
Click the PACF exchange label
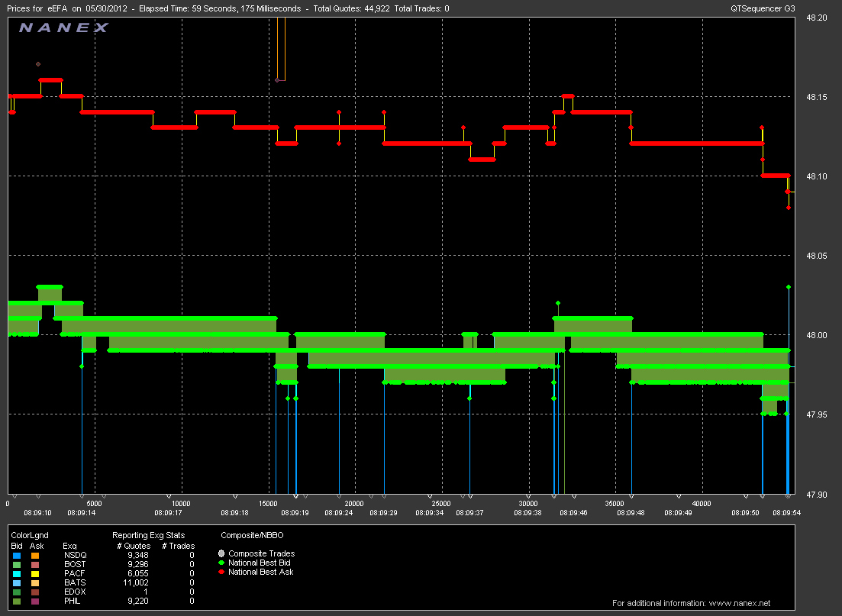click(x=74, y=573)
